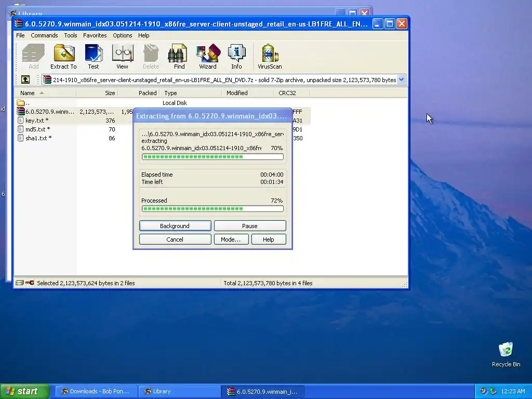Image resolution: width=532 pixels, height=399 pixels.
Task: Sort by the Name column header
Action: (45, 93)
